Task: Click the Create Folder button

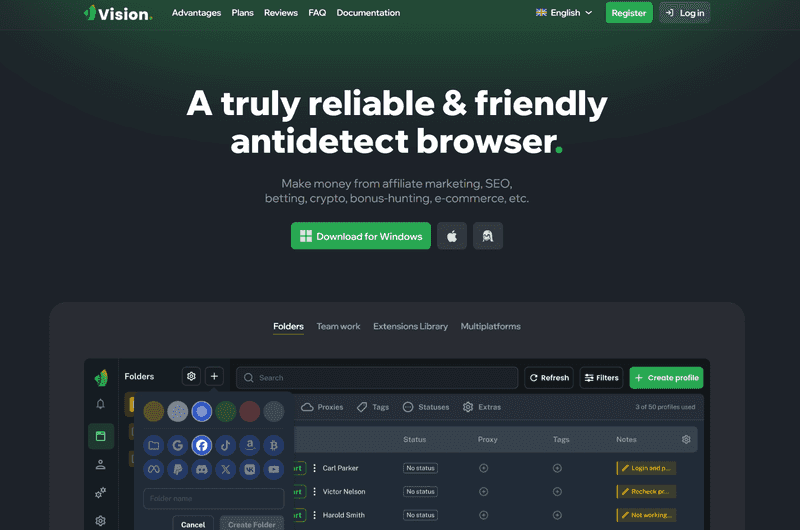Action: coord(252,523)
